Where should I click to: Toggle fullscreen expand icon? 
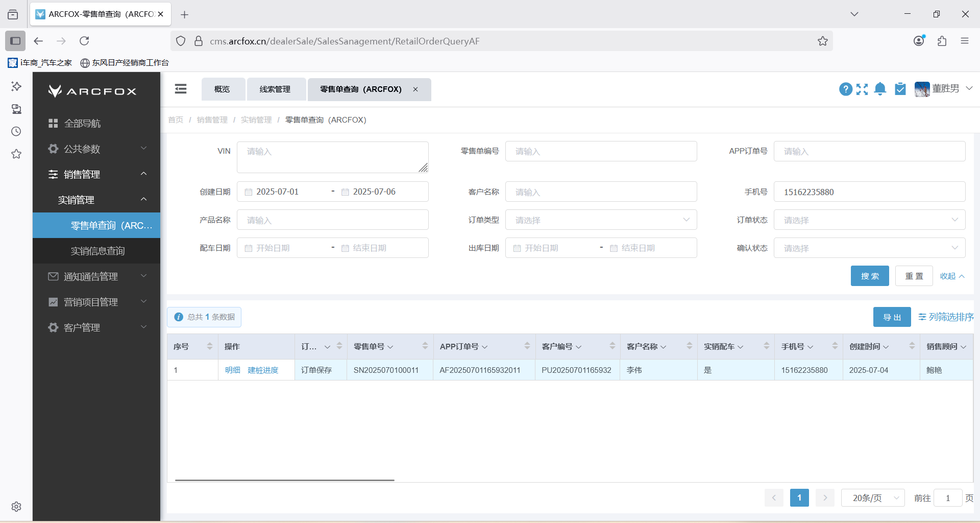point(862,89)
